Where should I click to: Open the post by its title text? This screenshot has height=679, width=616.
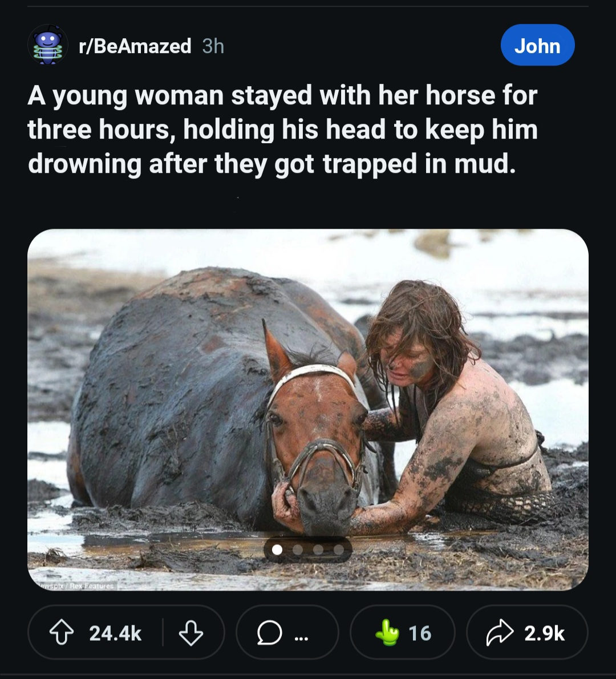(x=283, y=130)
